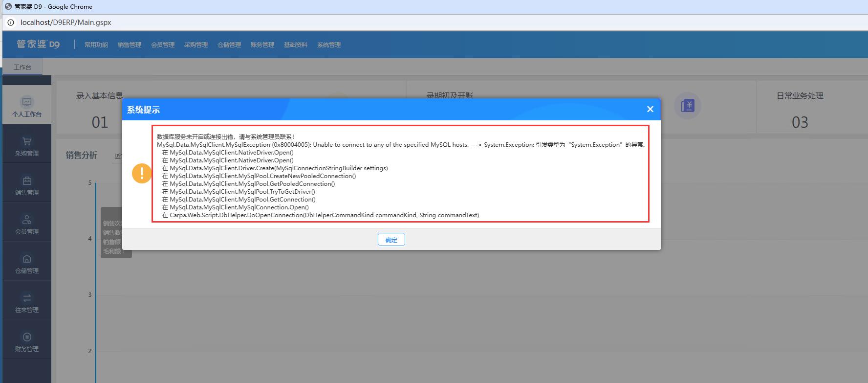Open the 销售管理 top navigation menu
This screenshot has height=383, width=868.
pyautogui.click(x=130, y=45)
